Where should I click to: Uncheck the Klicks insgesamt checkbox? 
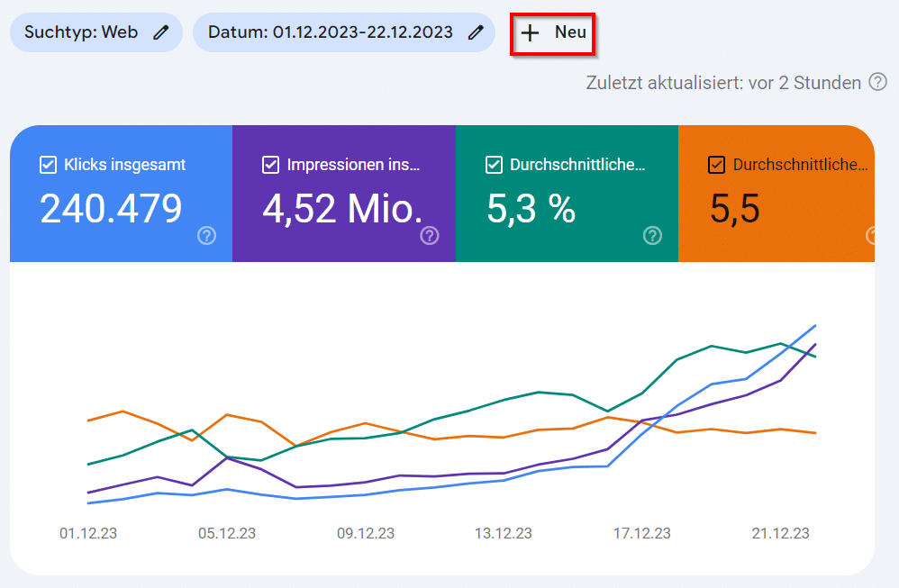coord(47,165)
